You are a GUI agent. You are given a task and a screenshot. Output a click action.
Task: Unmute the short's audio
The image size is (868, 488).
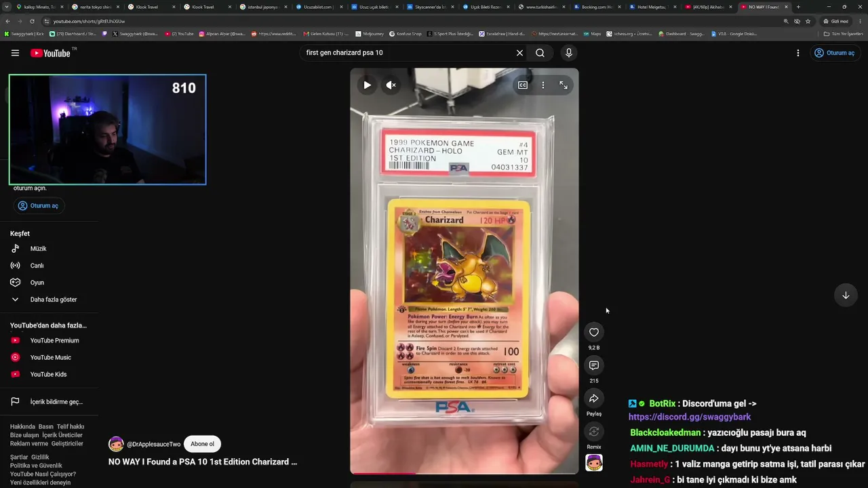pyautogui.click(x=391, y=85)
